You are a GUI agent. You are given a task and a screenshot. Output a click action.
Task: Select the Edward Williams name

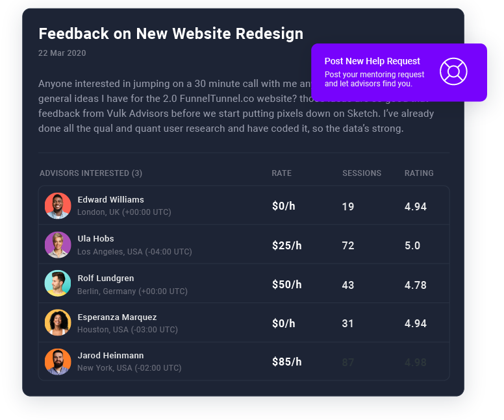(110, 200)
